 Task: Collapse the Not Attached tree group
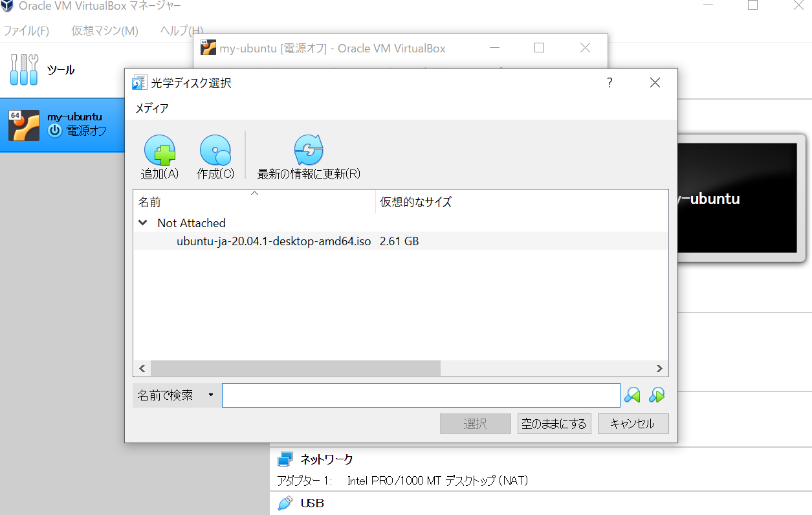click(143, 223)
